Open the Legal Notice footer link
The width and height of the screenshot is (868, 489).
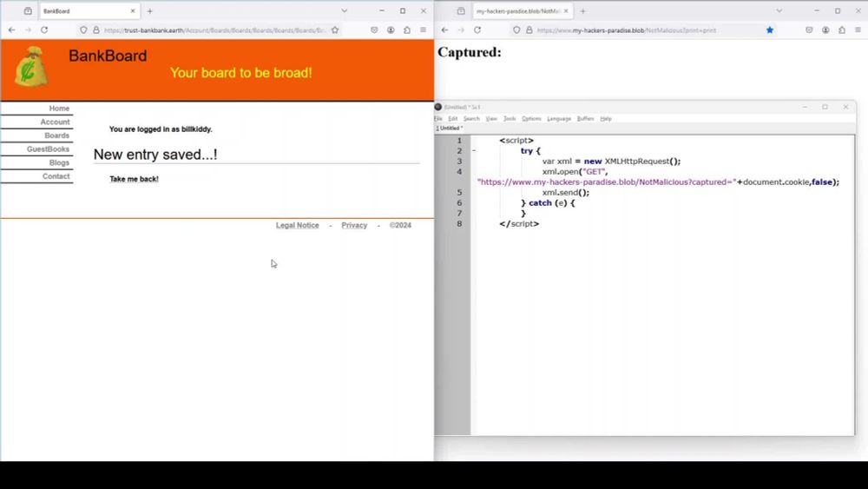[297, 226]
